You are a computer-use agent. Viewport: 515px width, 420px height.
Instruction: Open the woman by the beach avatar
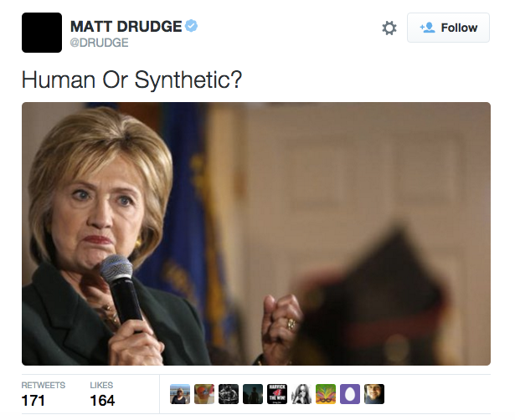[x=180, y=394]
